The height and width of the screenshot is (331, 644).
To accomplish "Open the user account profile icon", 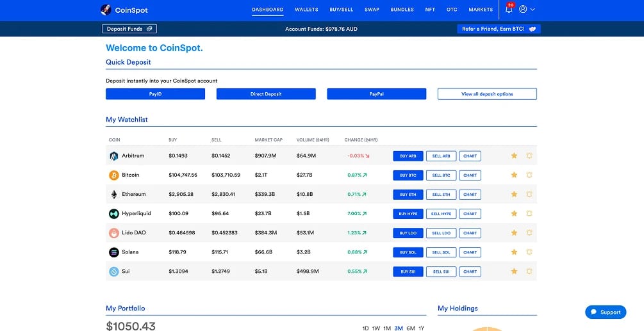I will [523, 9].
